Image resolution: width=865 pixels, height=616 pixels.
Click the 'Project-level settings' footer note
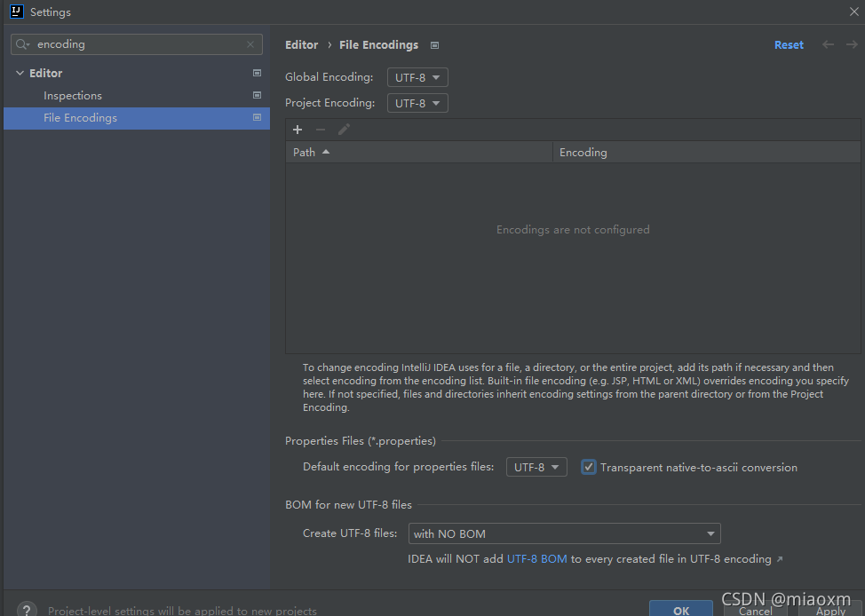pyautogui.click(x=183, y=611)
